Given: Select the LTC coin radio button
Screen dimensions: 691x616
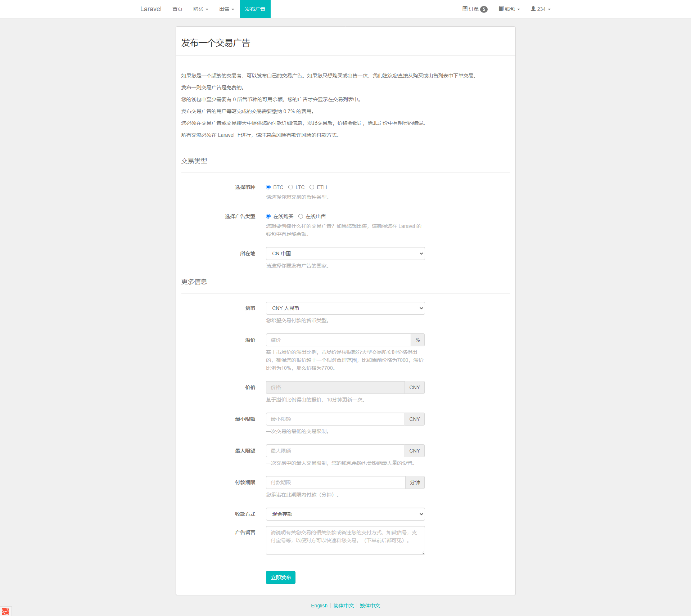Looking at the screenshot, I should pyautogui.click(x=290, y=187).
